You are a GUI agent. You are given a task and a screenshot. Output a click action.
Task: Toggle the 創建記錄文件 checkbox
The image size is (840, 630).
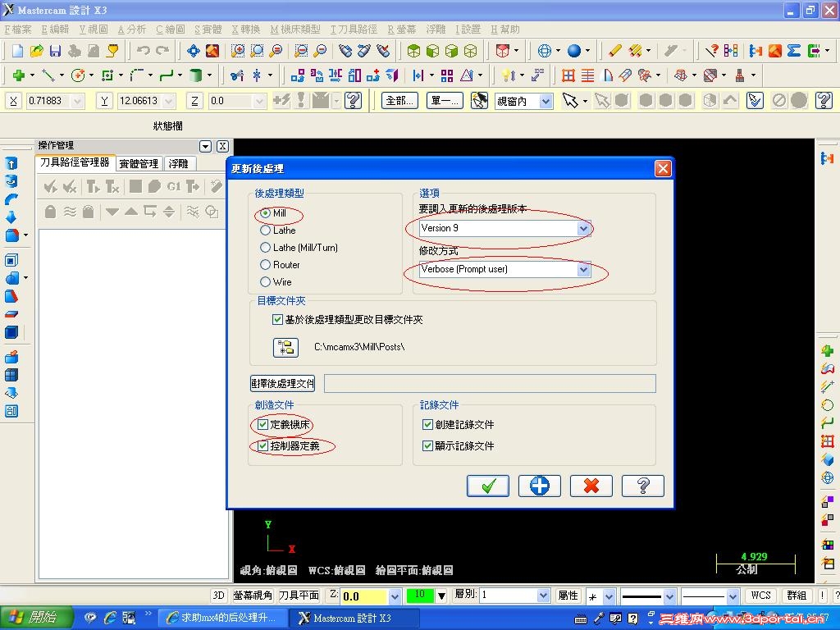(x=427, y=425)
